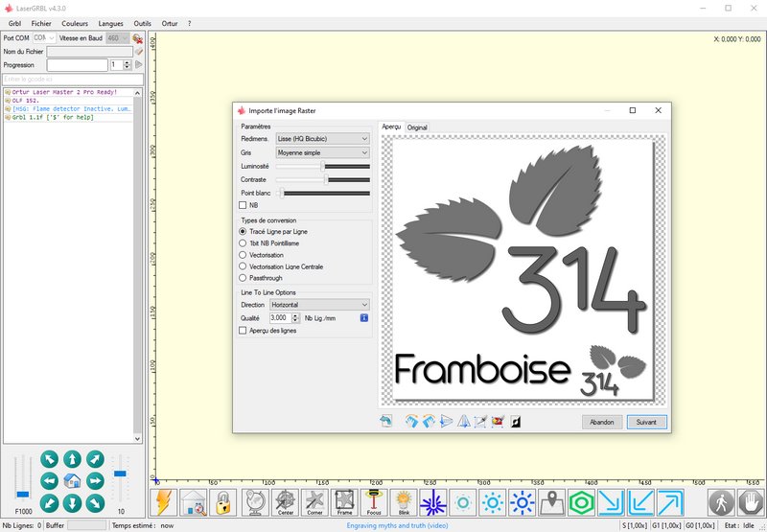The height and width of the screenshot is (532, 767).
Task: Click the Blink lightbulb button
Action: pos(404,502)
